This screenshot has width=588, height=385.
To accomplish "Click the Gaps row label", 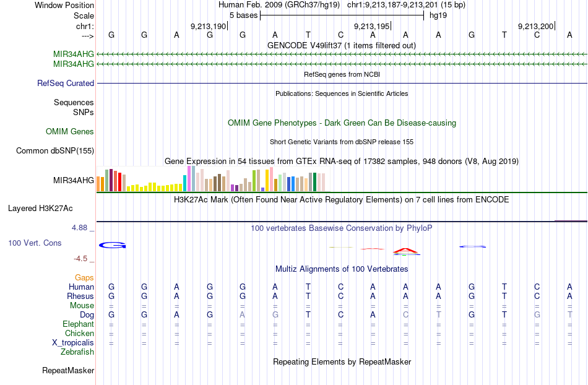I will [x=84, y=277].
